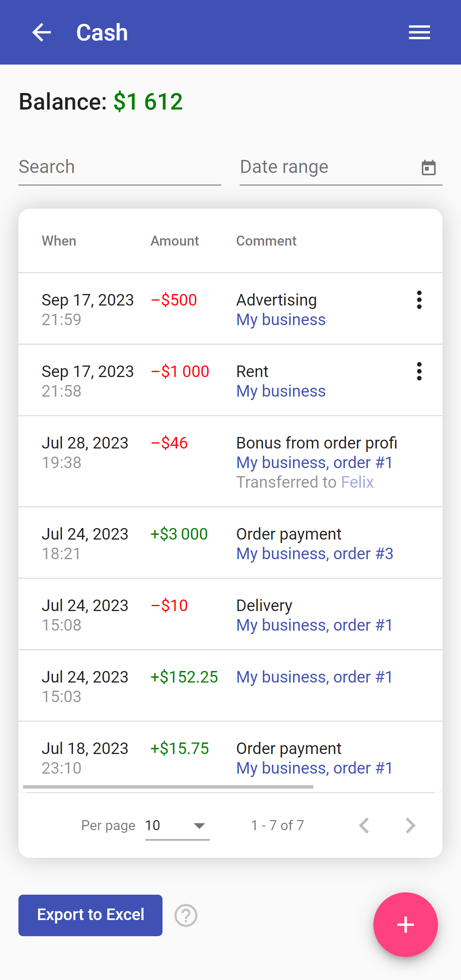Screen dimensions: 461x980
Task: Go to next page of transactions
Action: [x=410, y=825]
